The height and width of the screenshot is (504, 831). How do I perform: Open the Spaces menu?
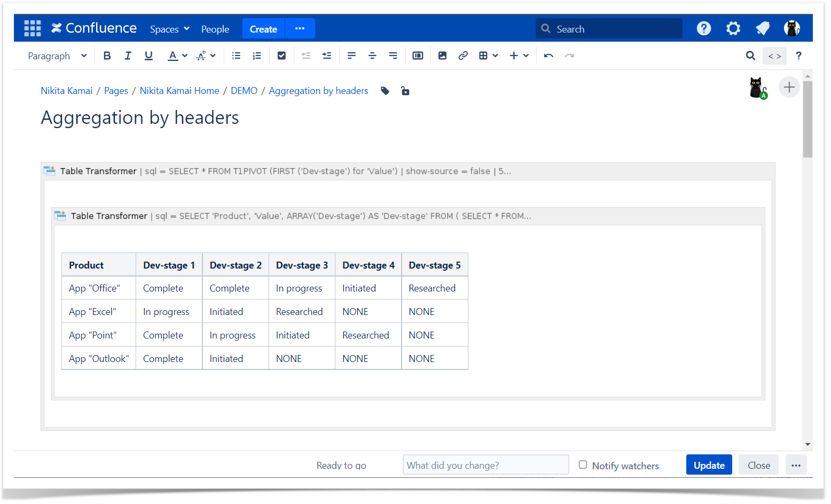[169, 29]
